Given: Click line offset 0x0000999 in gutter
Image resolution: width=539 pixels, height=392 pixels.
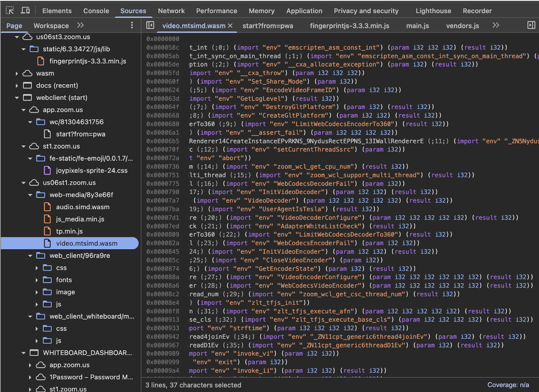Looking at the screenshot, I should 163,362.
